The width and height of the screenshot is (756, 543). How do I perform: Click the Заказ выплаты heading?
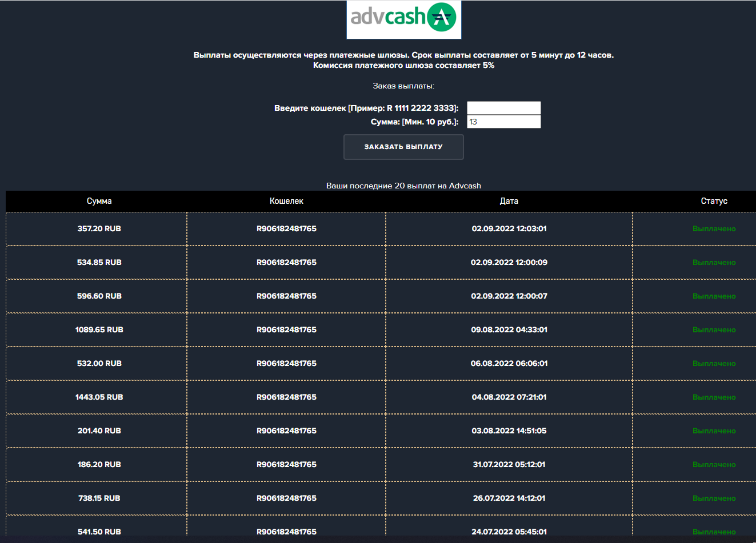click(403, 86)
